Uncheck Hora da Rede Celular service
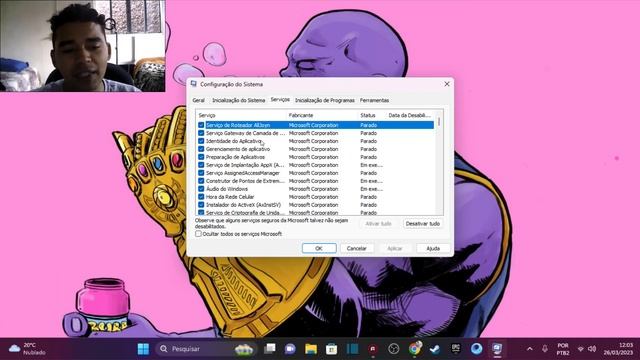Screen dimensions: 640x360 201,197
